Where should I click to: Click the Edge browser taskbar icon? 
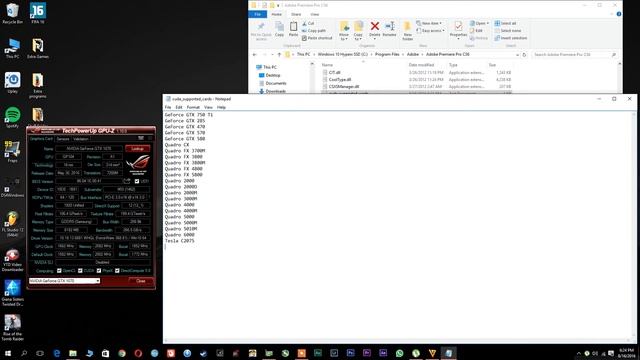coord(57,353)
